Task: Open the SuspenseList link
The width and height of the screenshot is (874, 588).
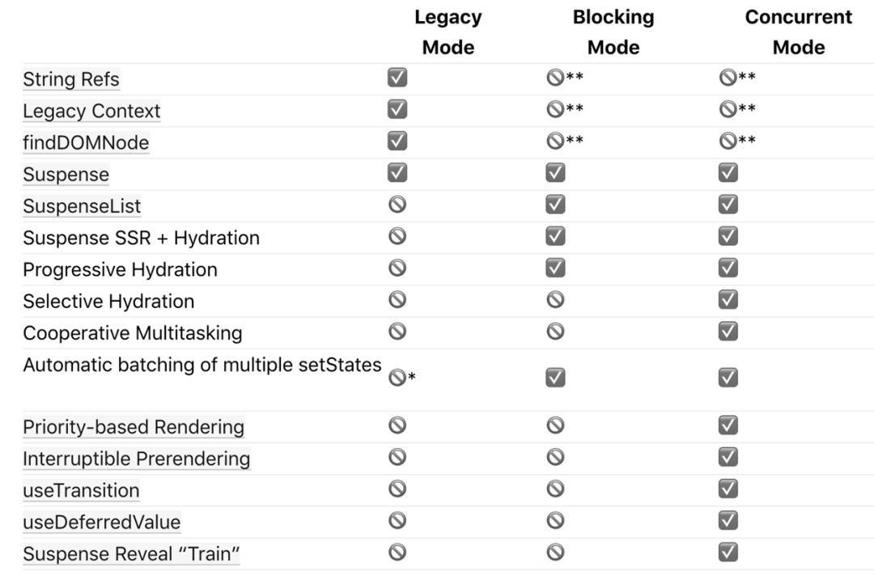Action: pyautogui.click(x=82, y=206)
